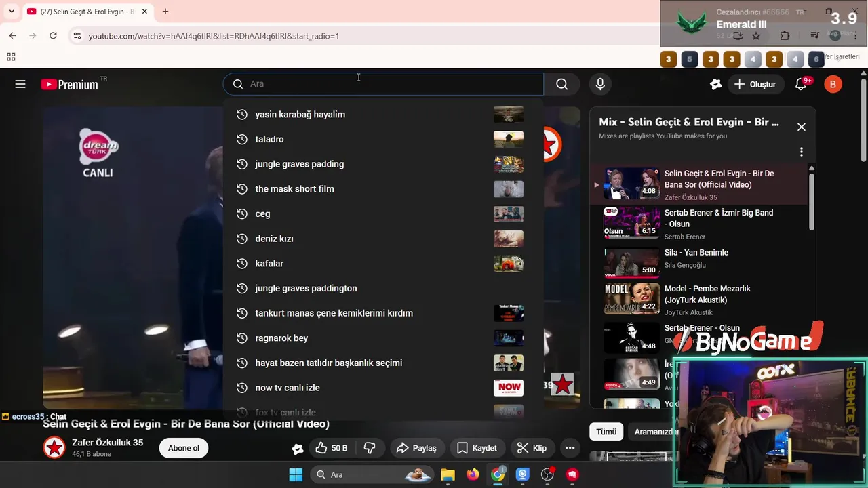
Task: Open the red fist app in taskbar
Action: point(572,474)
